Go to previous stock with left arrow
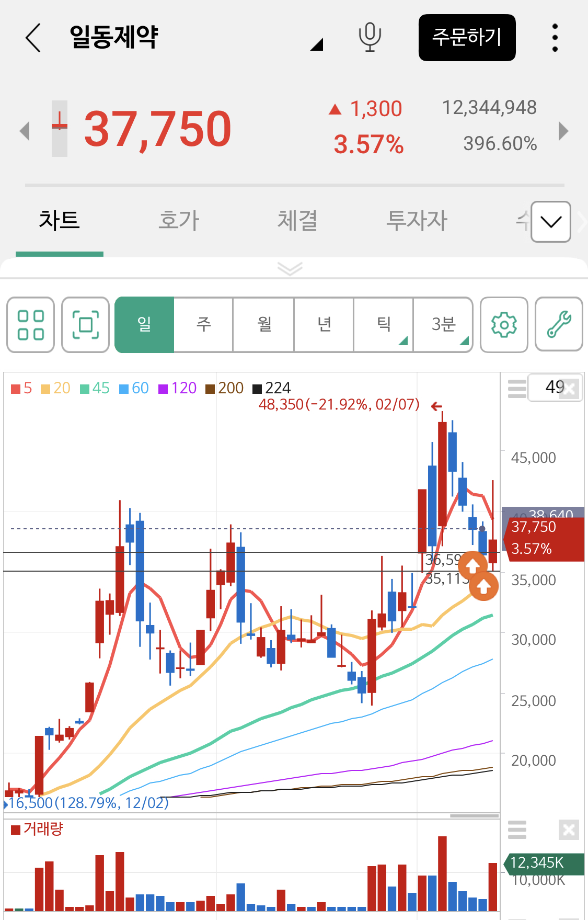This screenshot has width=588, height=920. [24, 131]
